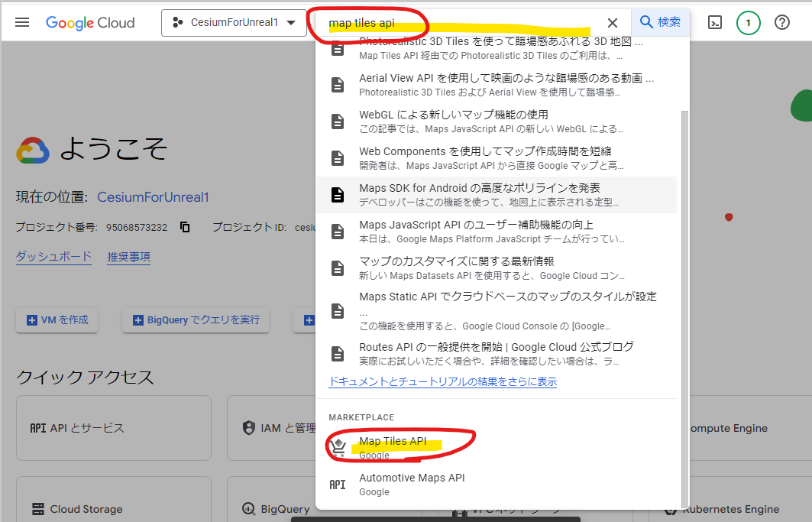Image resolution: width=812 pixels, height=522 pixels.
Task: Open WebGL による新しいマップ機能の使用 result
Action: click(496, 122)
